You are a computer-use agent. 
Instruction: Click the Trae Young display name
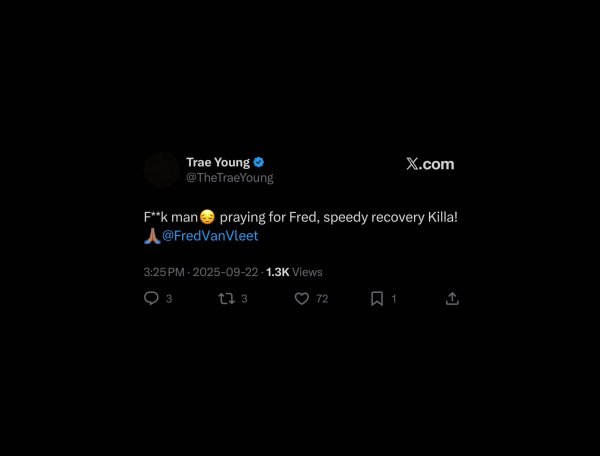218,162
